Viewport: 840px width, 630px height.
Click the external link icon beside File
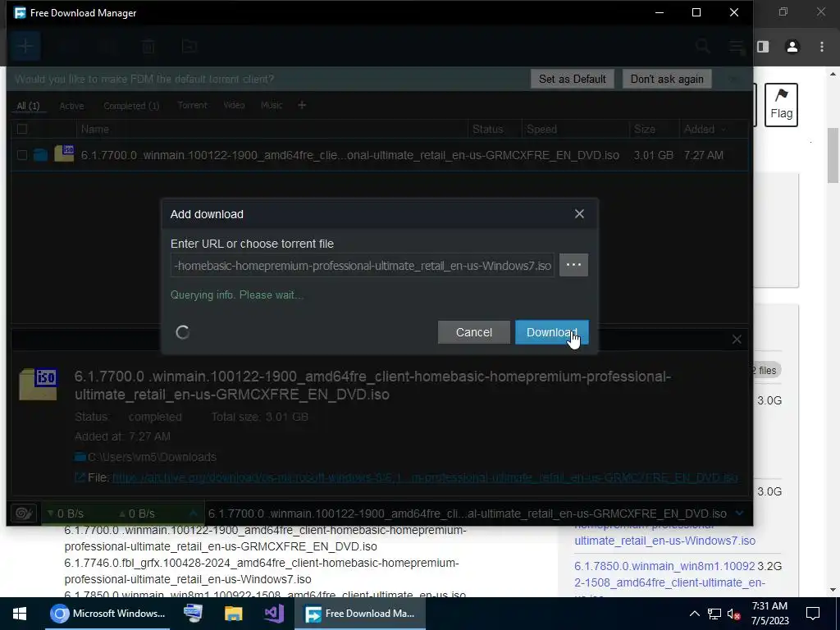80,477
